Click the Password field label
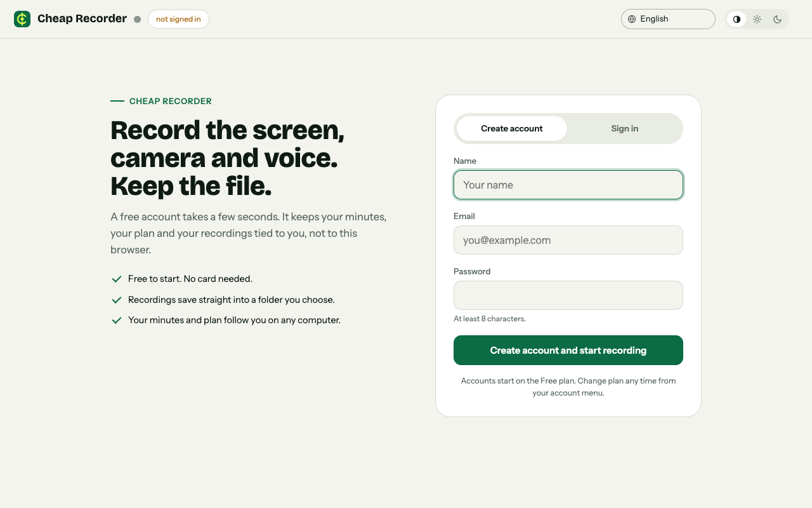 tap(472, 271)
